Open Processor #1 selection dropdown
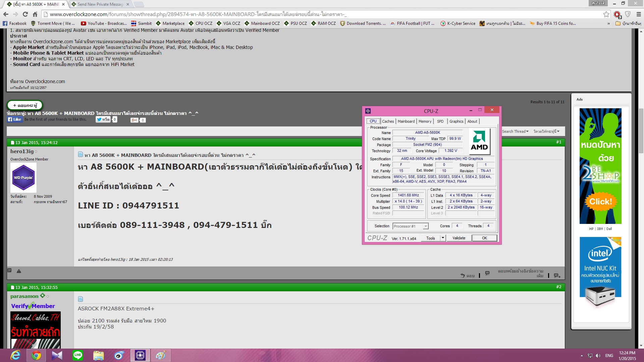Screen dimensions: 644x362 coord(411,226)
